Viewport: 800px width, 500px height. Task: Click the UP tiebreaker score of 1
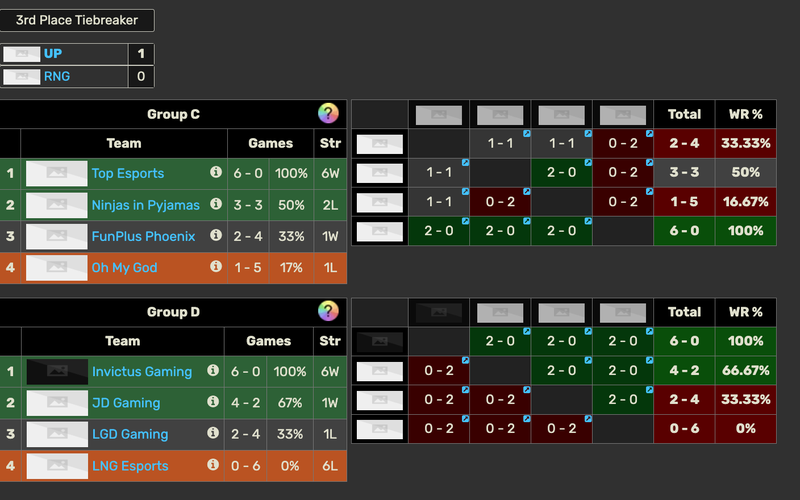[141, 54]
